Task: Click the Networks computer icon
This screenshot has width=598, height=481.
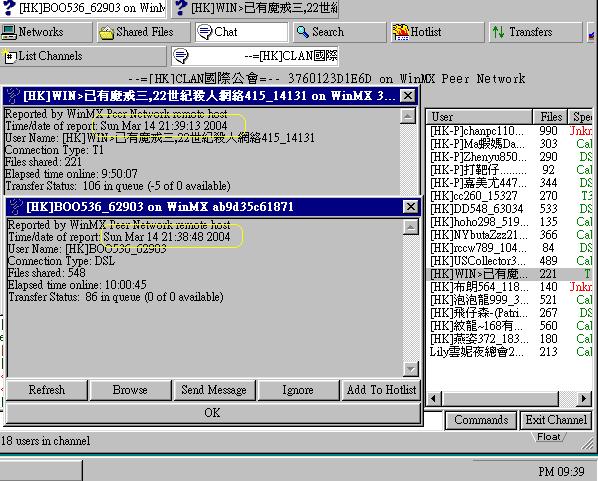Action: click(8, 32)
